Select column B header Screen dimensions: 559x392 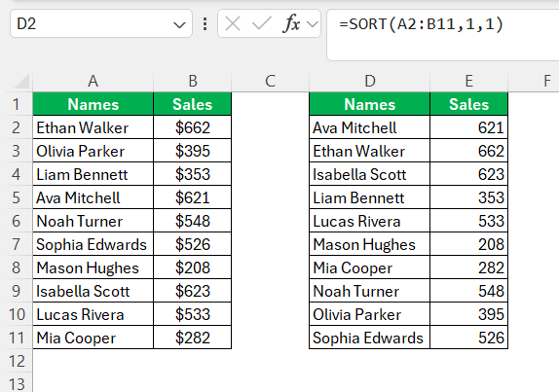click(193, 81)
